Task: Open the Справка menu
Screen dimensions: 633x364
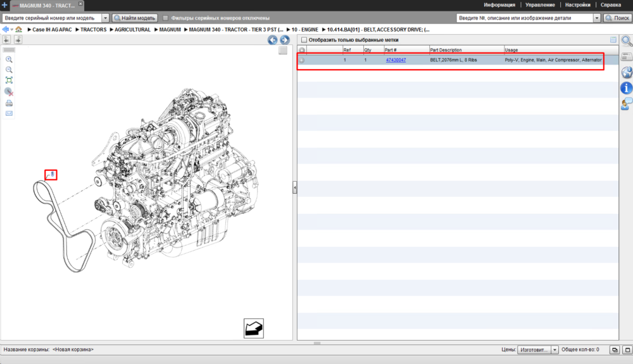Action: coord(610,5)
